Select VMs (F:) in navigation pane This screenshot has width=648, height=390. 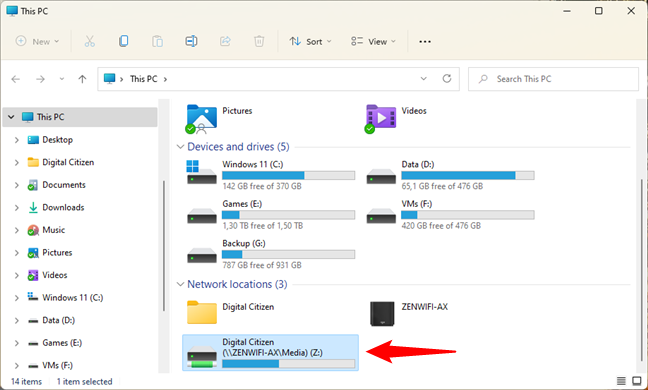(57, 365)
